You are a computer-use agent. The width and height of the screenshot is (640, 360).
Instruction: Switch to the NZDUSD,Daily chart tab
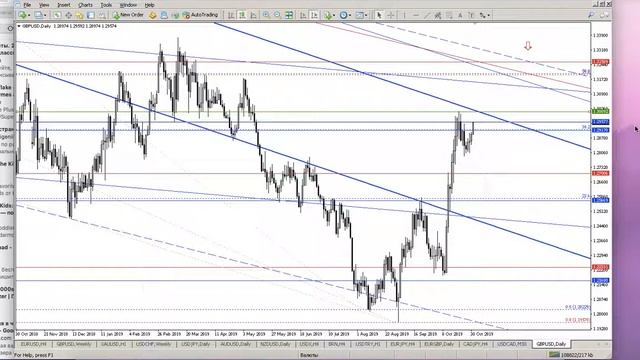point(276,344)
